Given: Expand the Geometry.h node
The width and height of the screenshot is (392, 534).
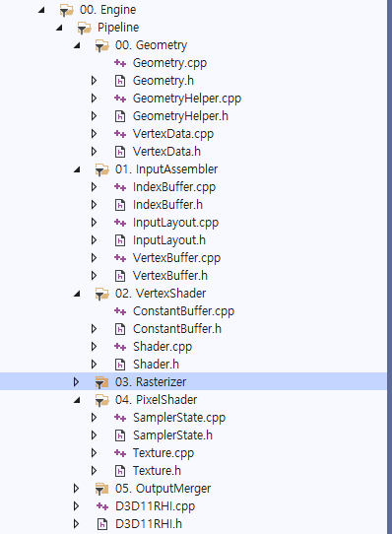Looking at the screenshot, I should (x=94, y=81).
